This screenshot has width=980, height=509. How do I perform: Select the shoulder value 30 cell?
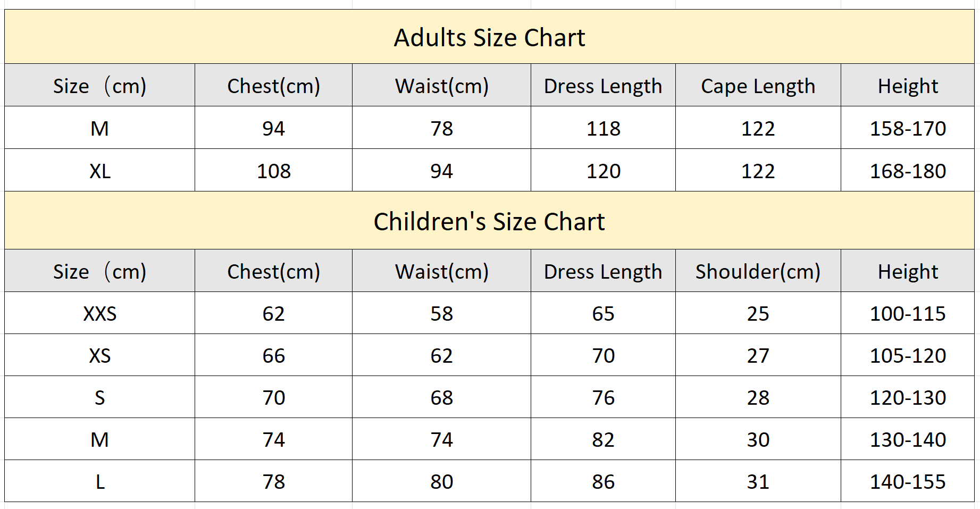(x=758, y=439)
